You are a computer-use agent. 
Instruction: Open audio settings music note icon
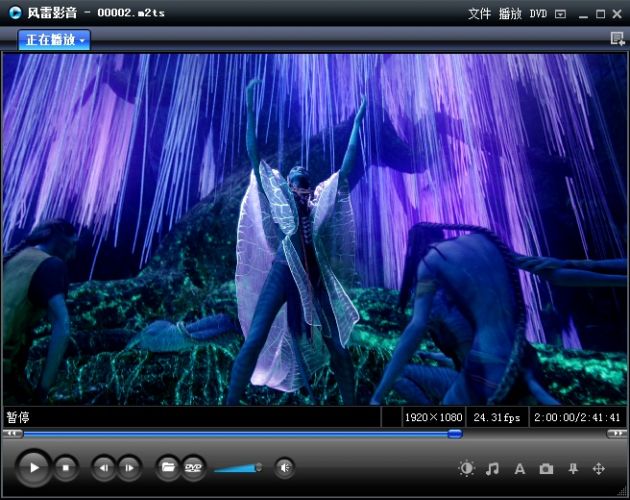[x=492, y=469]
